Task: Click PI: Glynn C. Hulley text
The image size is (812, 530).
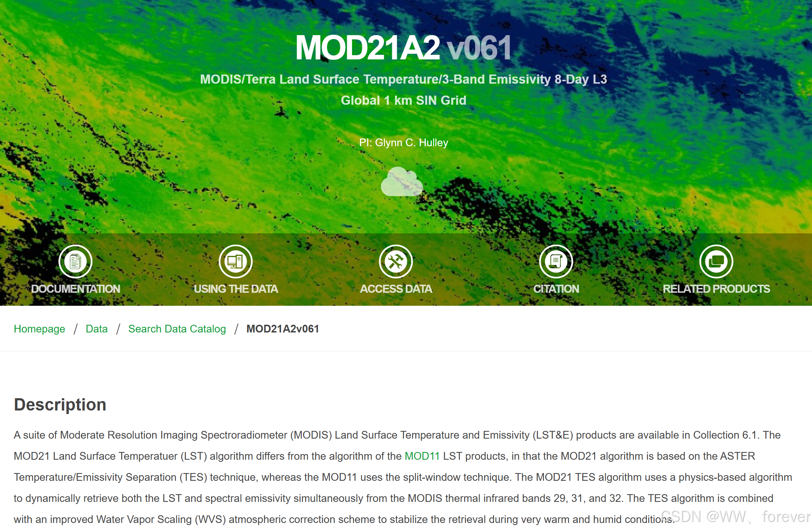Action: (x=403, y=143)
